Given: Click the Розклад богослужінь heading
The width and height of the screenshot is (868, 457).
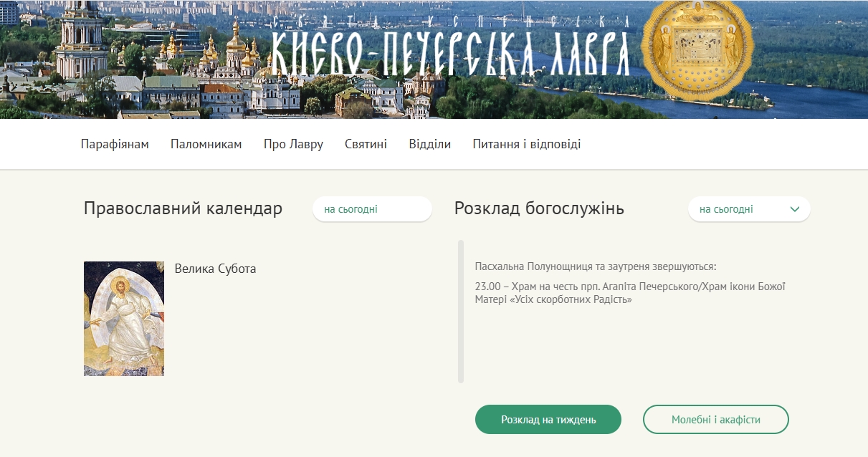Looking at the screenshot, I should pos(539,208).
